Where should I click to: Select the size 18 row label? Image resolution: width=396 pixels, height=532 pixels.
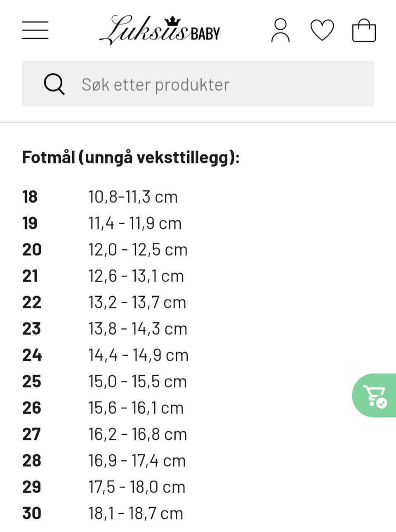pyautogui.click(x=30, y=197)
